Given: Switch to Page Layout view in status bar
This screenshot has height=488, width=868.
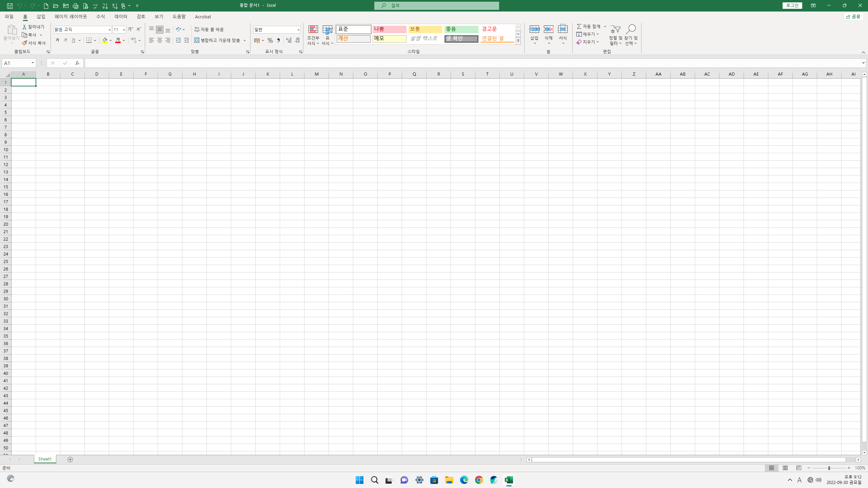Looking at the screenshot, I should 785,468.
